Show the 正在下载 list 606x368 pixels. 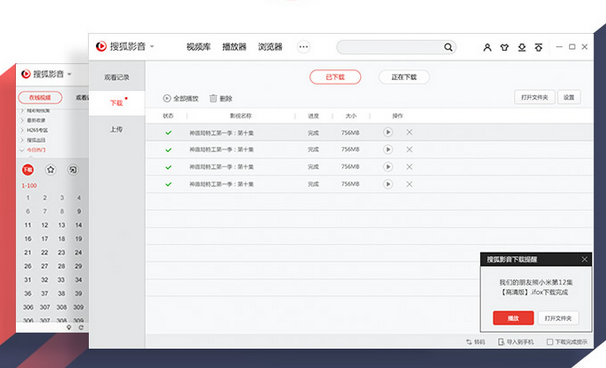[404, 77]
